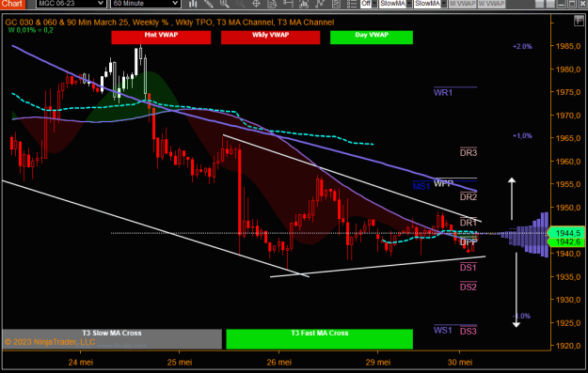Click the W 0,01% = 0,2 indicator text
Screen dimensions: 588x373
pyautogui.click(x=31, y=30)
